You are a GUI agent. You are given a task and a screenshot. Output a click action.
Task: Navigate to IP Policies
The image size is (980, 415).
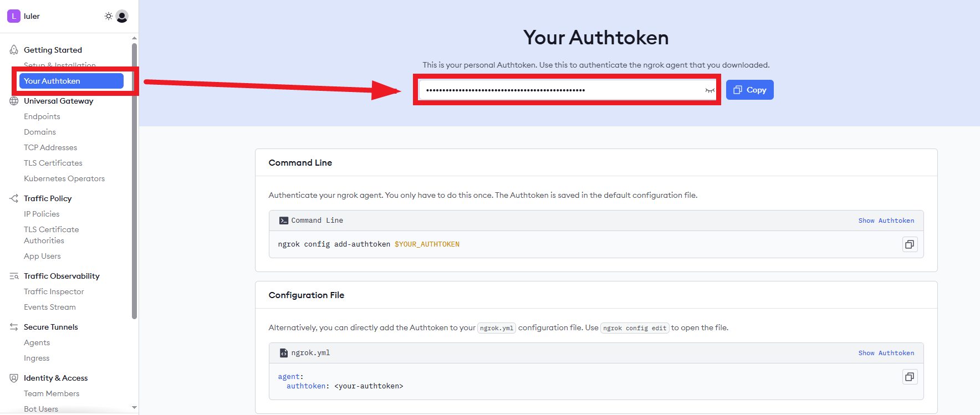click(42, 214)
